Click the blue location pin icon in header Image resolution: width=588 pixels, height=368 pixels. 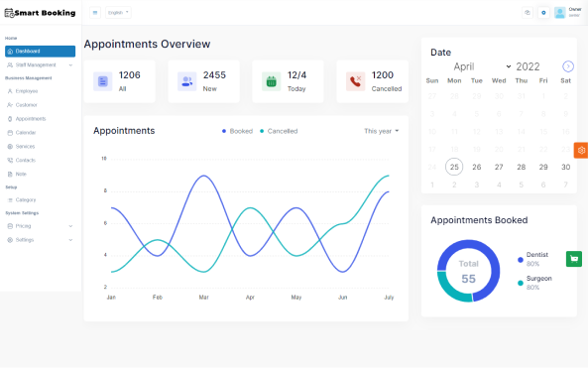543,13
